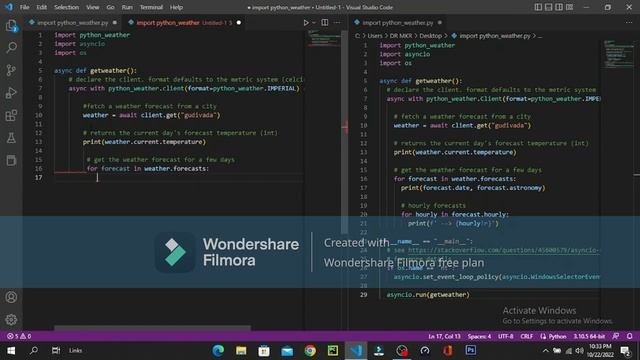Select the Untitled-1 import python_weather tab
The image size is (640, 360).
coord(184,23)
